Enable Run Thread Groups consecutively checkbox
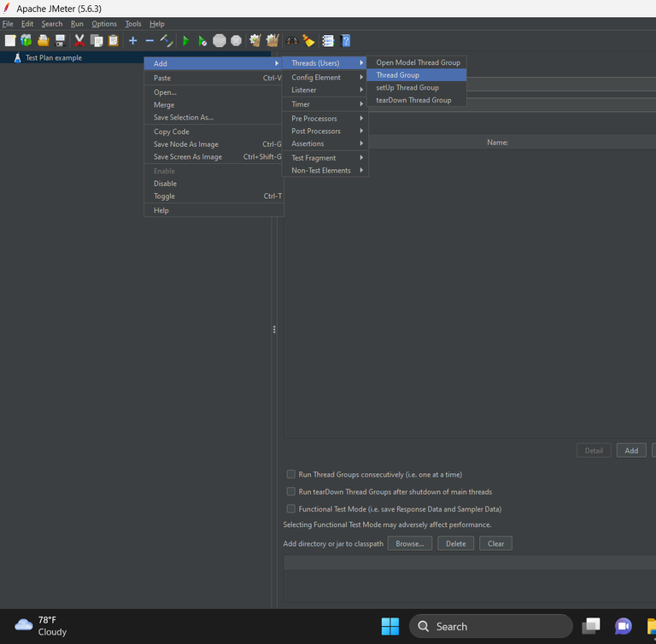656x644 pixels. coord(290,474)
